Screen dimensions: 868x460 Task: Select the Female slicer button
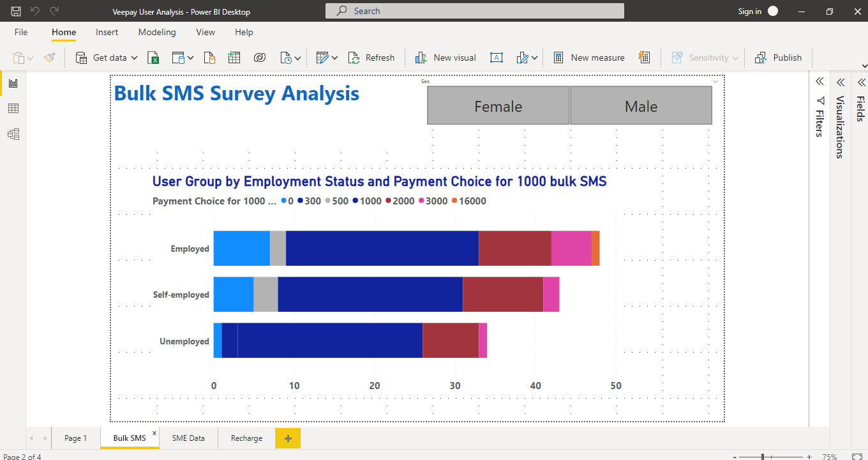click(498, 106)
